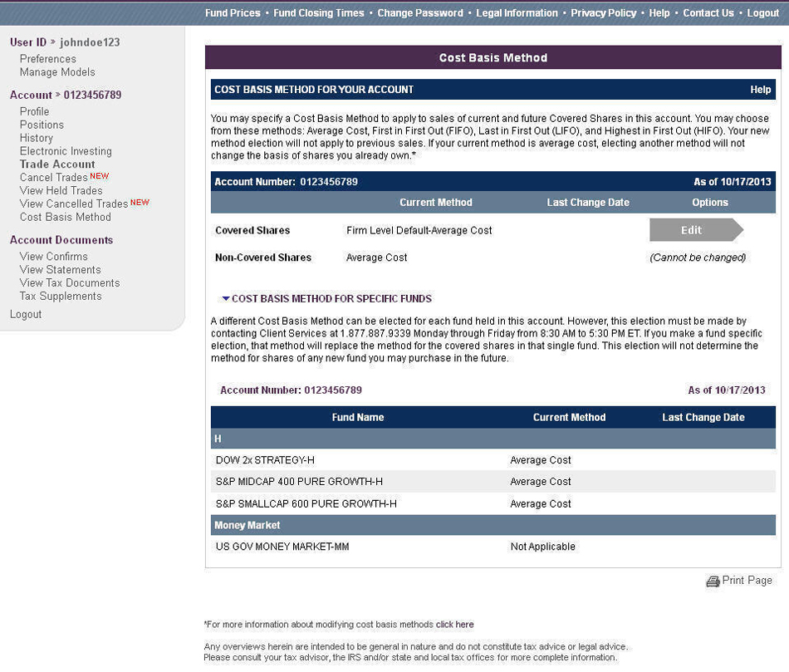
Task: Open Preferences in the sidebar
Action: [x=48, y=59]
